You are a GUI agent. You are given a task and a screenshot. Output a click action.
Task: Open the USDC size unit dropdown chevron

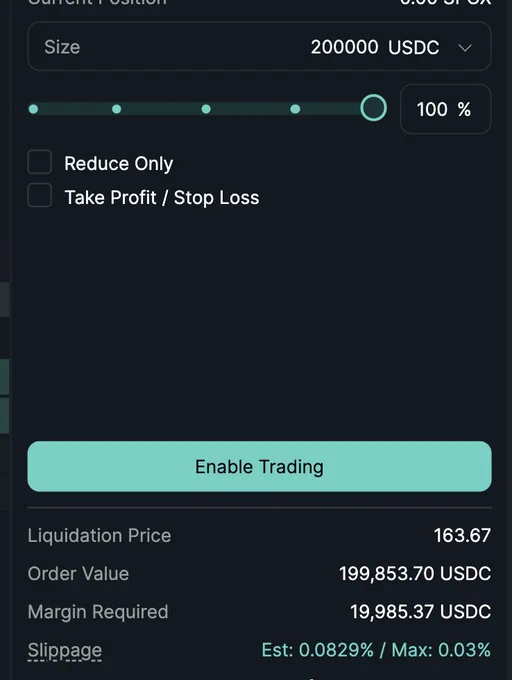tap(465, 48)
